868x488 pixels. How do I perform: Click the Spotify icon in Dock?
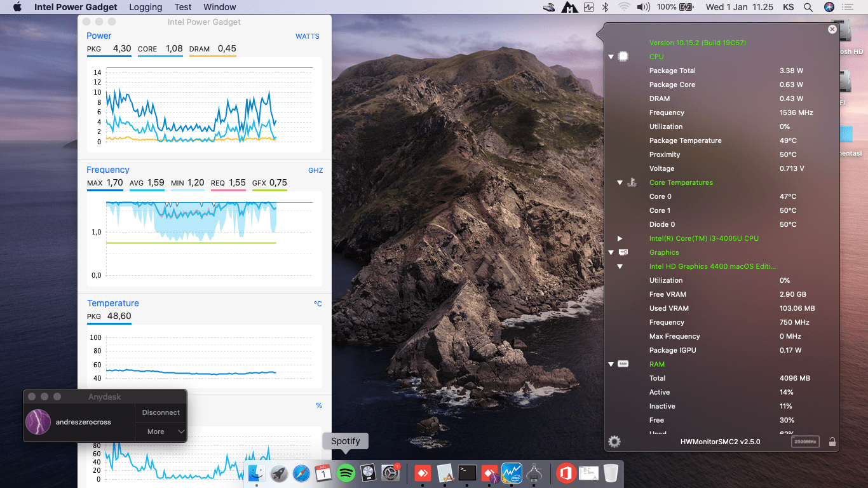tap(346, 473)
